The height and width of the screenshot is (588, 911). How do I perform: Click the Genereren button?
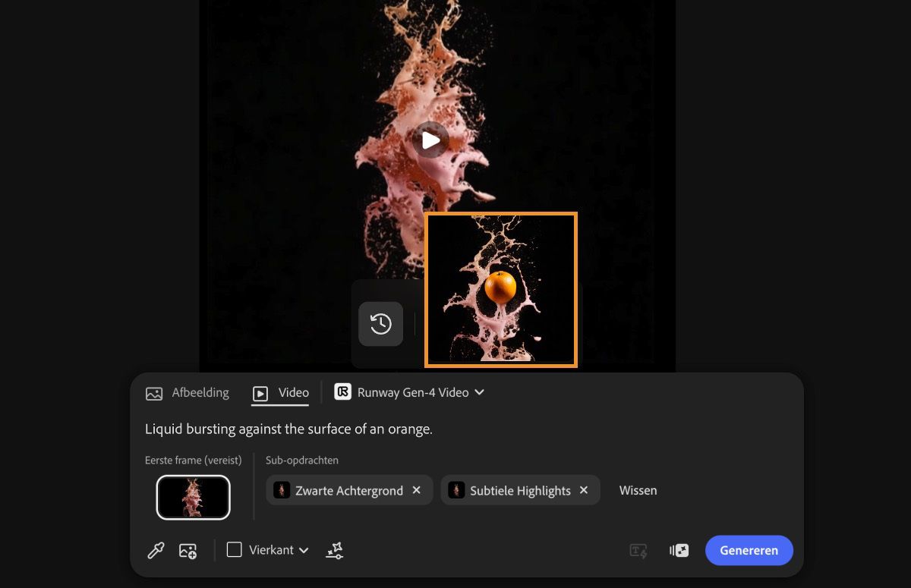pyautogui.click(x=749, y=550)
